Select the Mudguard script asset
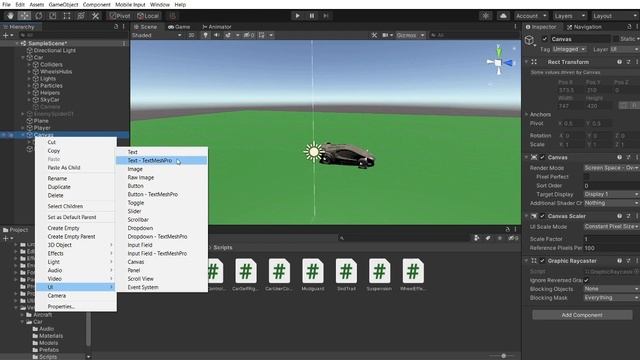 (x=313, y=274)
